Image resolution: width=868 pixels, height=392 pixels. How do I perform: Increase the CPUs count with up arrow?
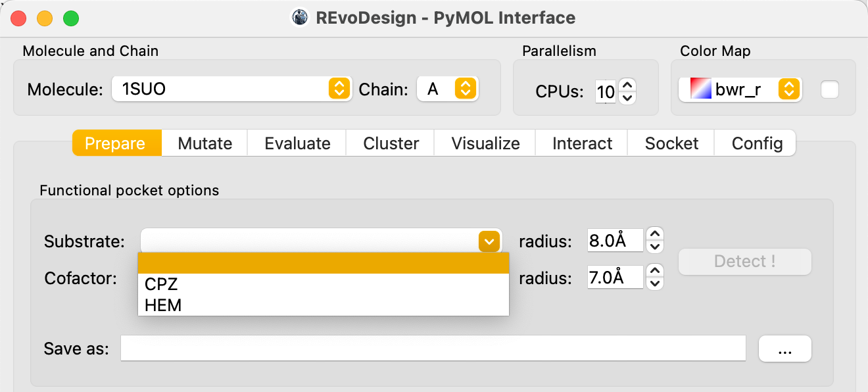click(x=627, y=86)
